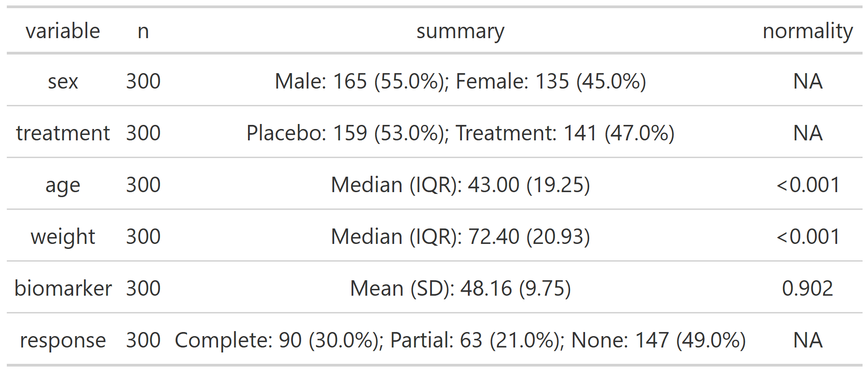Select the 'weight' variable cell
This screenshot has height=372, width=868.
[x=63, y=237]
